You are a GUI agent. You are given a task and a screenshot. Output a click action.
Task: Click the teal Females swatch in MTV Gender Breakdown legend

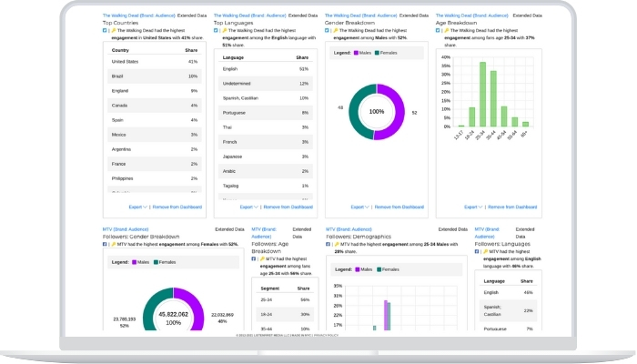[156, 262]
